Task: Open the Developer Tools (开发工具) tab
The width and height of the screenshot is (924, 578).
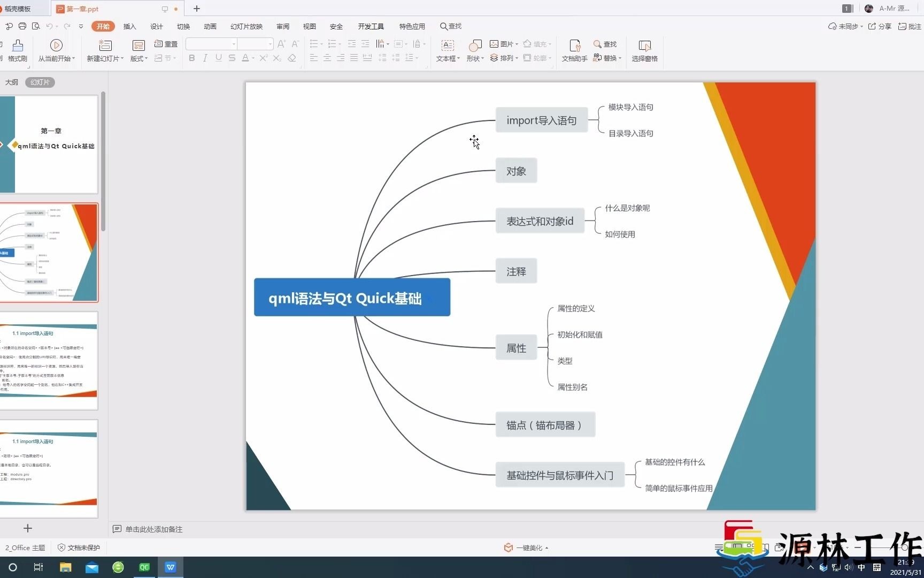Action: [371, 26]
